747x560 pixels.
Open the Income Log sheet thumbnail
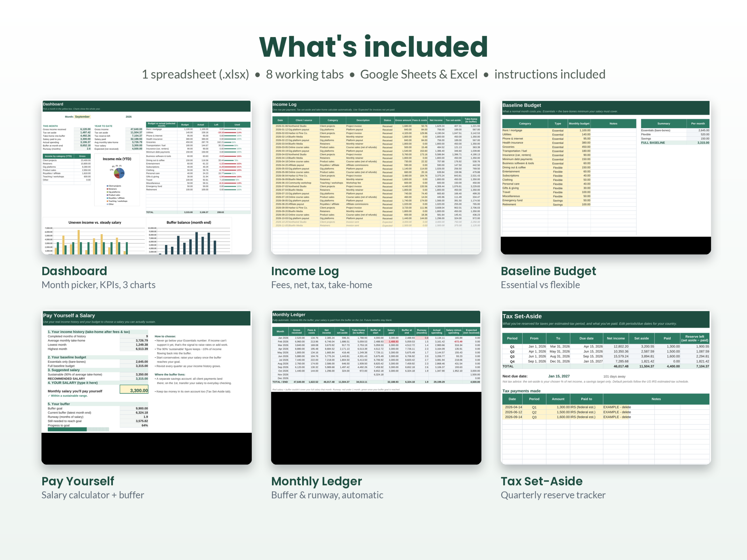click(376, 177)
